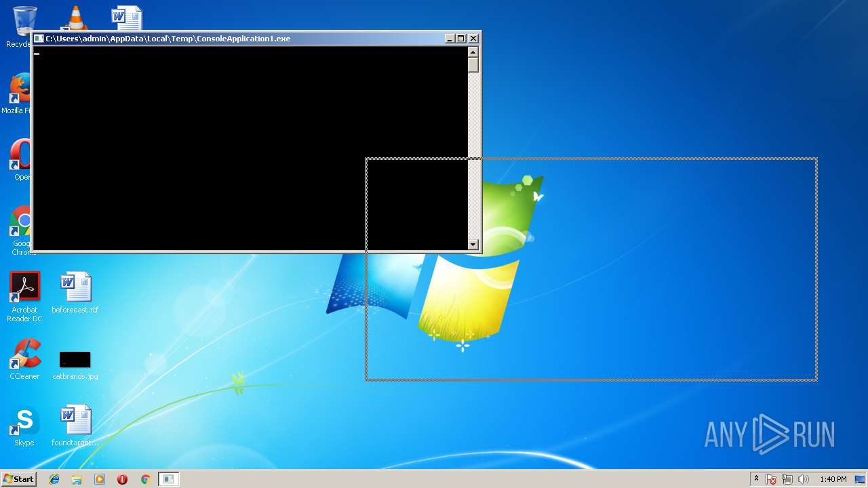Click the Show desktop button
Viewport: 868px width, 488px height.
tap(861, 479)
